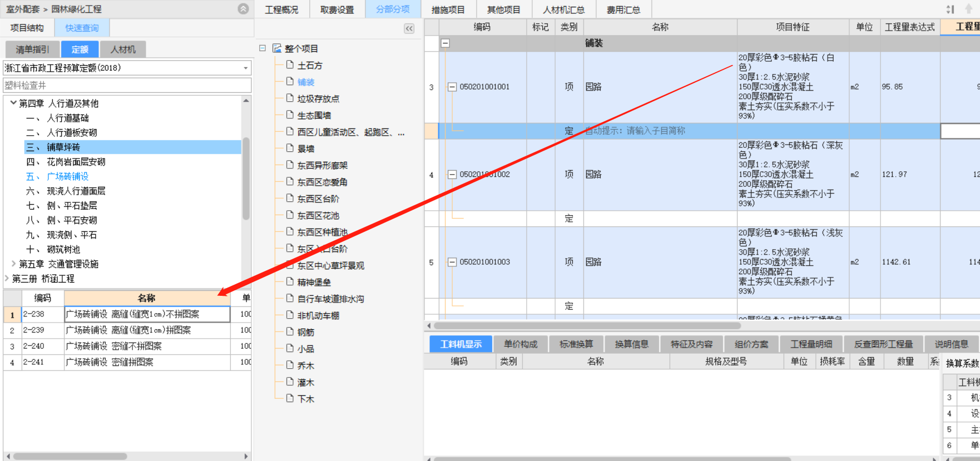Expand 第五章 交通管理设施 chapter
The height and width of the screenshot is (461, 980).
pyautogui.click(x=13, y=264)
